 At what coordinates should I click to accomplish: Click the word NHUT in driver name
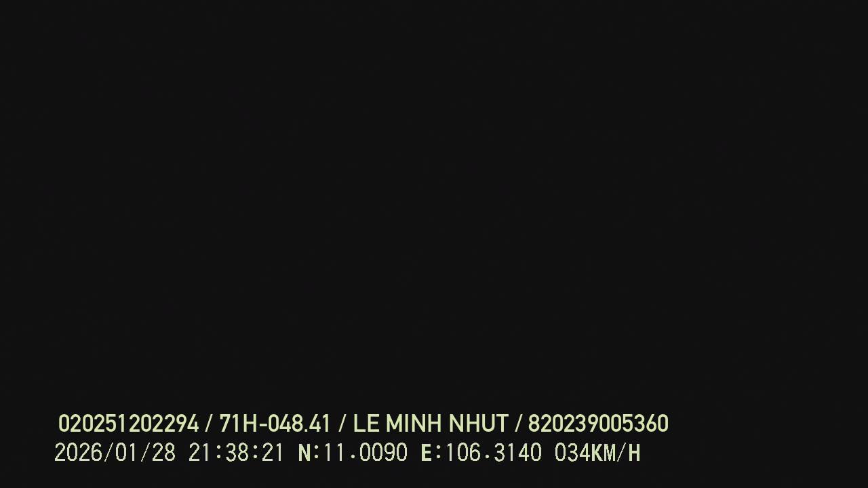(479, 424)
